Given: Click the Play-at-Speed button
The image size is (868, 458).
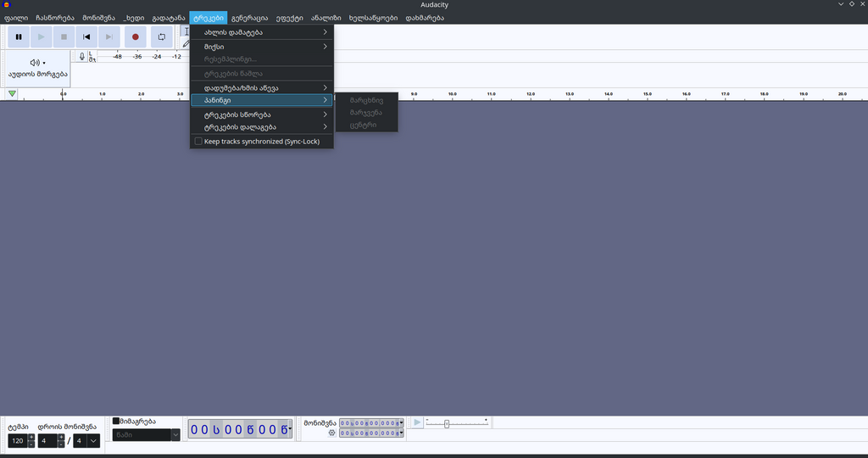Looking at the screenshot, I should [417, 422].
